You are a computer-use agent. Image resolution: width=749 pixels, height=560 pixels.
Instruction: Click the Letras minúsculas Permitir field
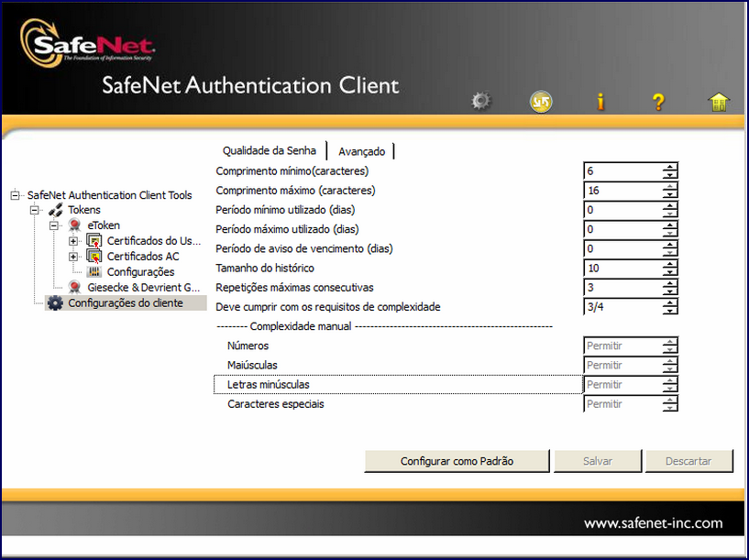point(622,384)
